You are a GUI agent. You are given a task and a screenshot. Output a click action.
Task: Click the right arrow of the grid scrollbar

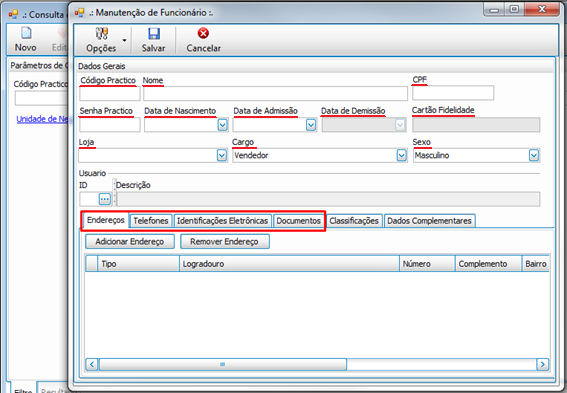[x=542, y=364]
